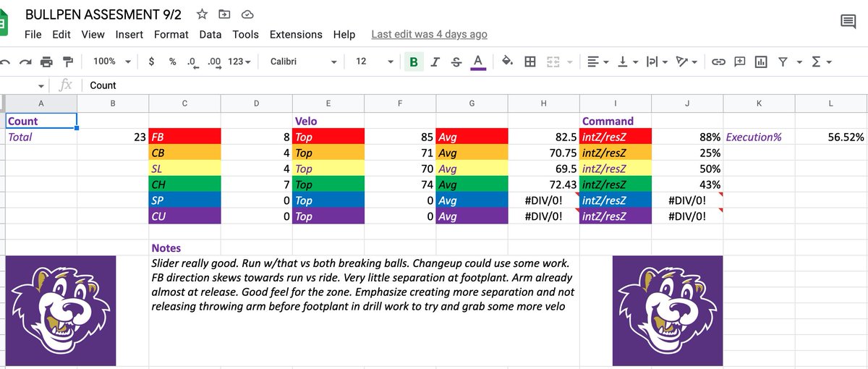
Task: Open the Help menu
Action: click(x=344, y=34)
